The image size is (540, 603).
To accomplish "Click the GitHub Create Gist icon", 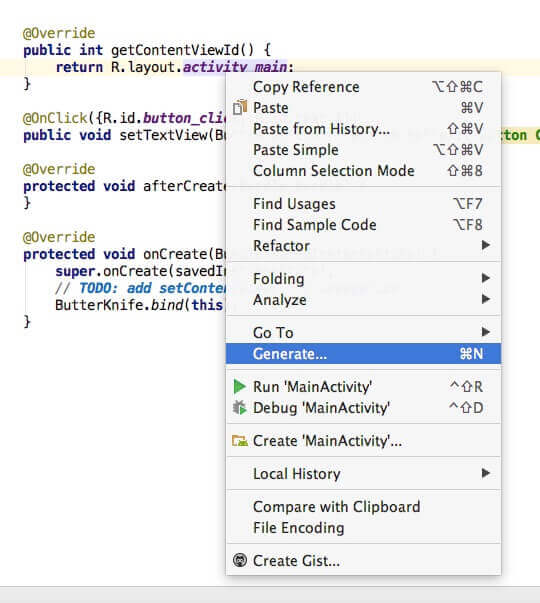I will (x=240, y=560).
